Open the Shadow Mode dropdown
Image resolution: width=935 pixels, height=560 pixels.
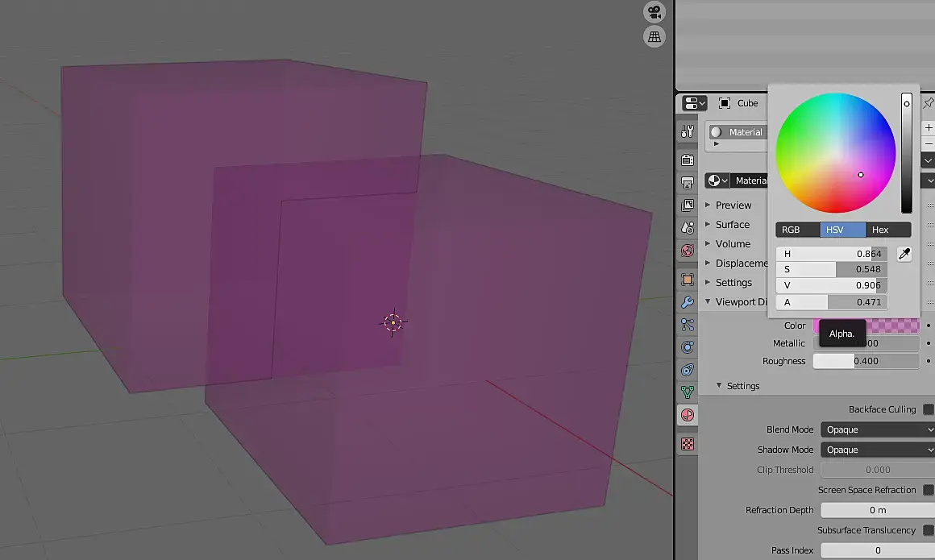coord(878,450)
